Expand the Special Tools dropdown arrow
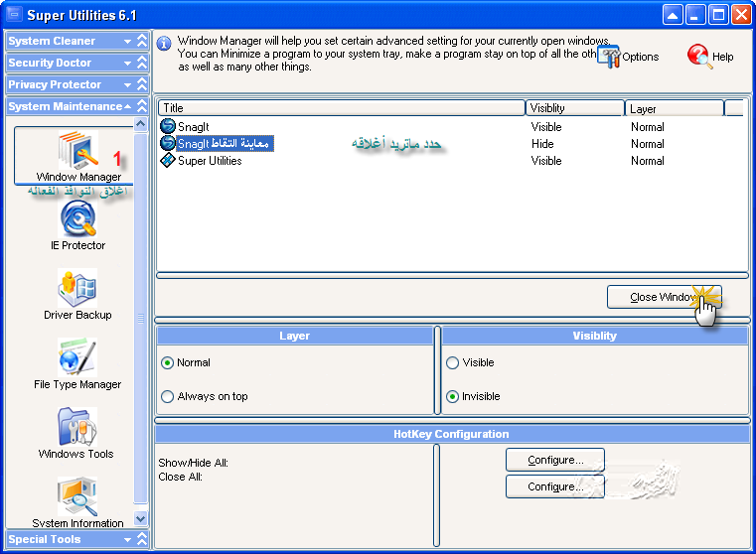756x554 pixels. (x=127, y=539)
